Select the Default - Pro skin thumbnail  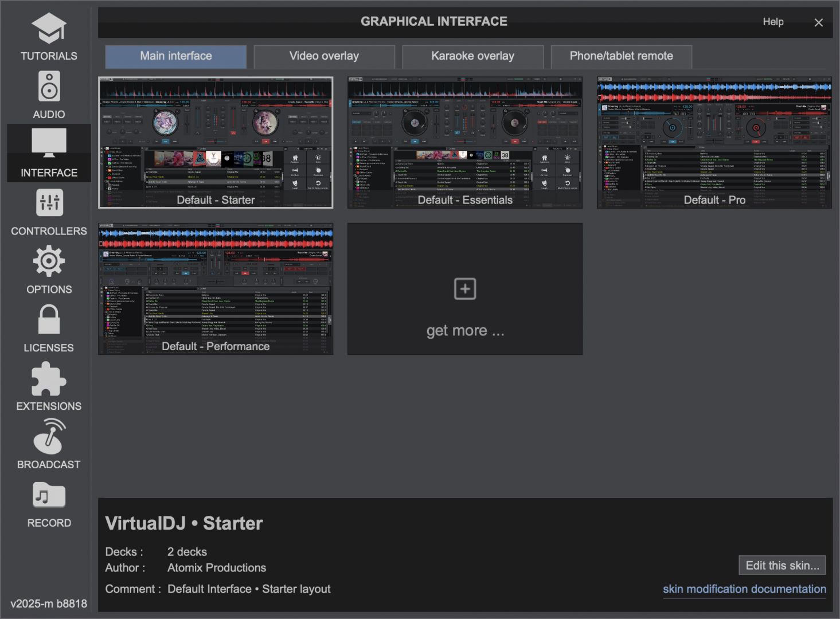[714, 142]
